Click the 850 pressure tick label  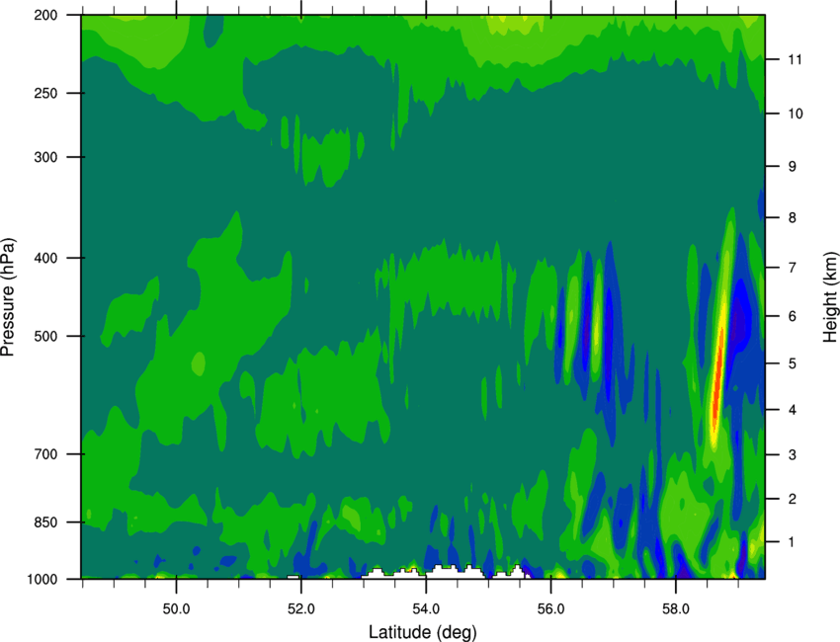pos(46,522)
